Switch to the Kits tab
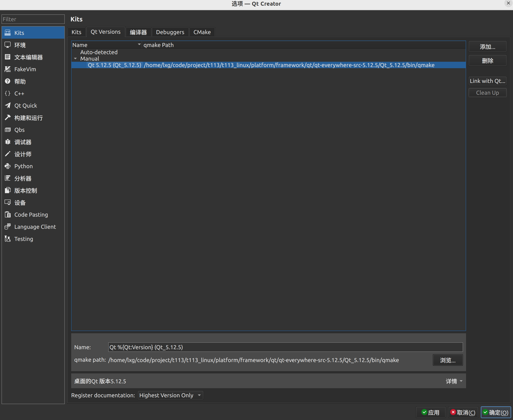513x420 pixels. [76, 32]
